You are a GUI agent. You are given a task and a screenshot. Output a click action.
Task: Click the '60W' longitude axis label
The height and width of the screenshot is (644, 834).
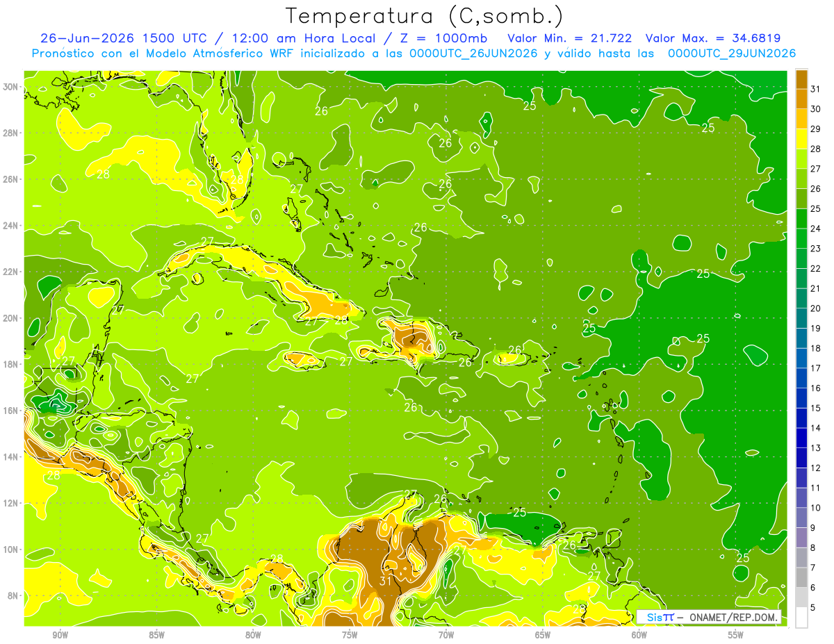[639, 635]
